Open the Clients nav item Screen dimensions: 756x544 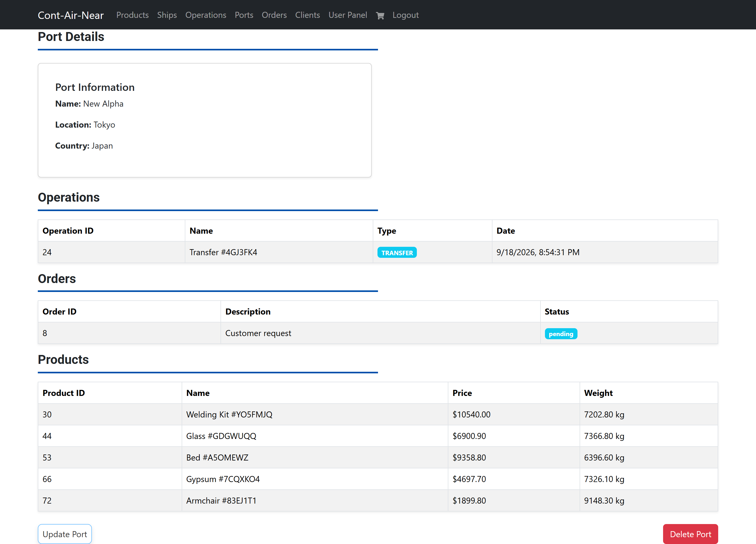point(307,15)
